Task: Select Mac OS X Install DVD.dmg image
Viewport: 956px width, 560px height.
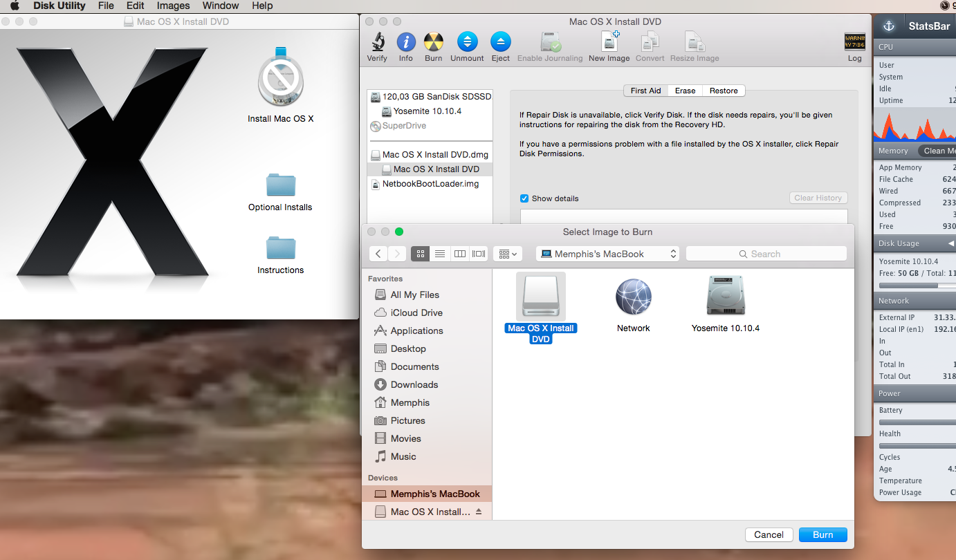Action: tap(430, 155)
